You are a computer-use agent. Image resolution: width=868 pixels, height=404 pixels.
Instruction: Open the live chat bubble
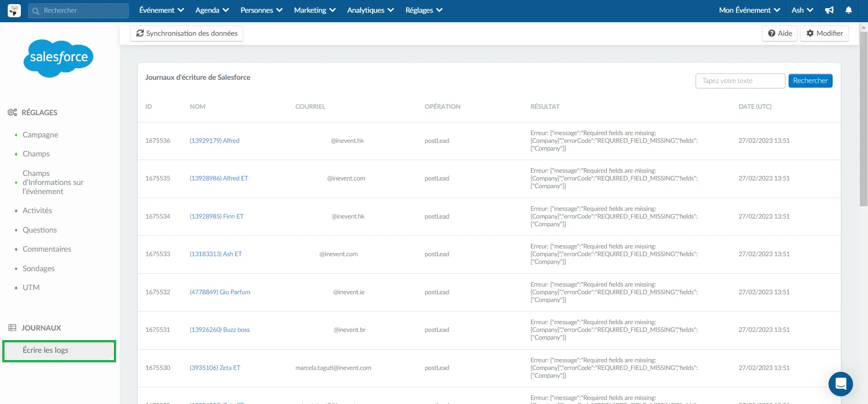click(x=840, y=384)
